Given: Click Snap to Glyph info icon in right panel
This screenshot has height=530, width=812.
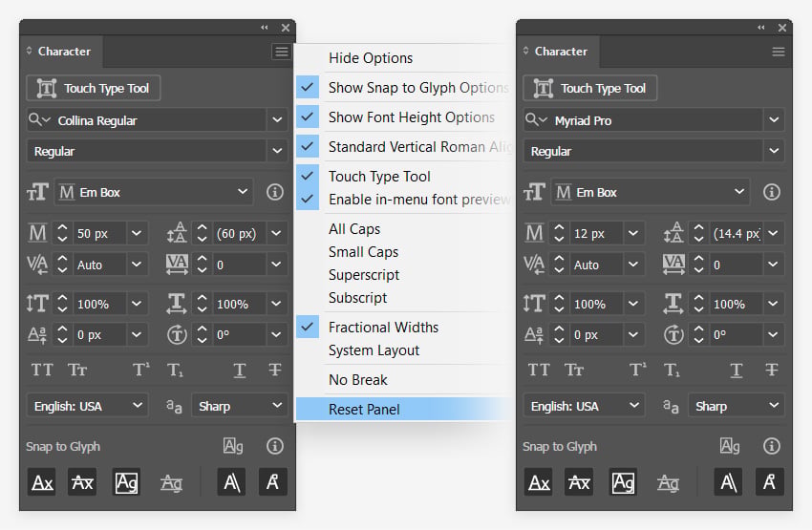Looking at the screenshot, I should point(772,446).
